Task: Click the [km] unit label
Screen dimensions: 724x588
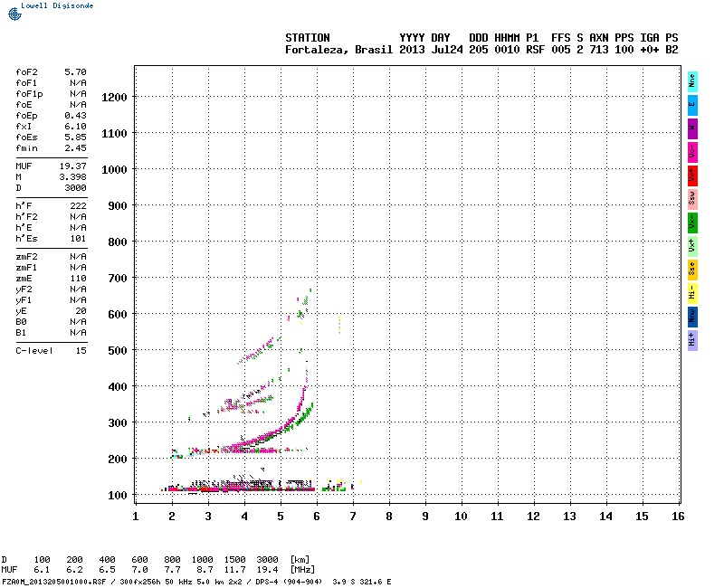Action: pyautogui.click(x=300, y=560)
